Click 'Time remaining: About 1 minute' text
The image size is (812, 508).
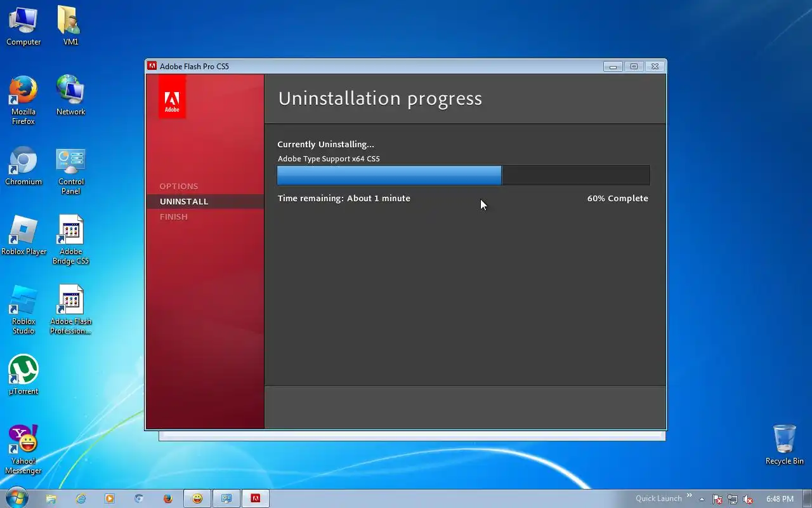344,198
